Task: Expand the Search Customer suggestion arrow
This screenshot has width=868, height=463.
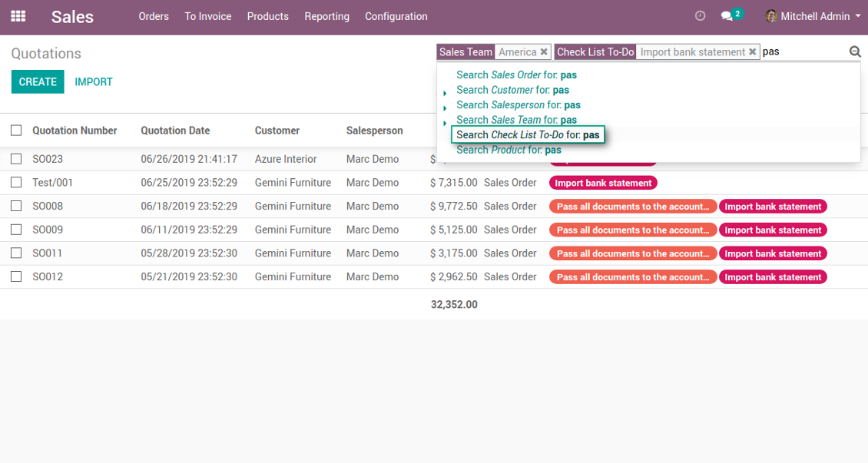Action: (445, 93)
